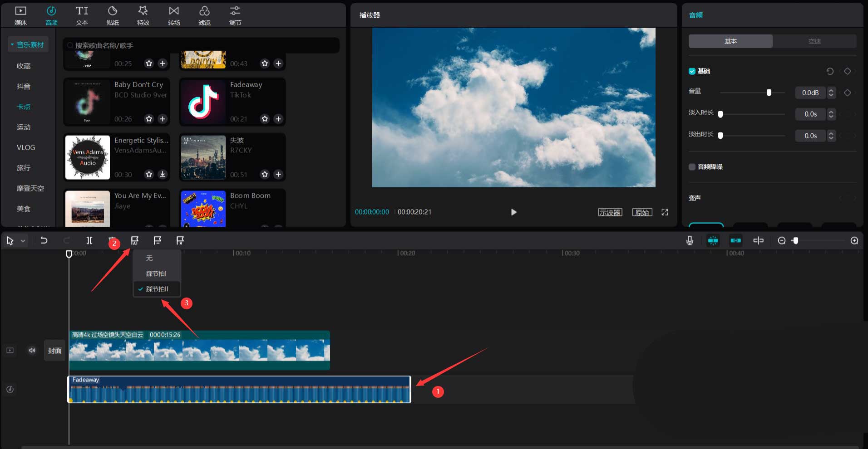868x449 pixels.
Task: Click the volume slider handle
Action: pyautogui.click(x=769, y=93)
